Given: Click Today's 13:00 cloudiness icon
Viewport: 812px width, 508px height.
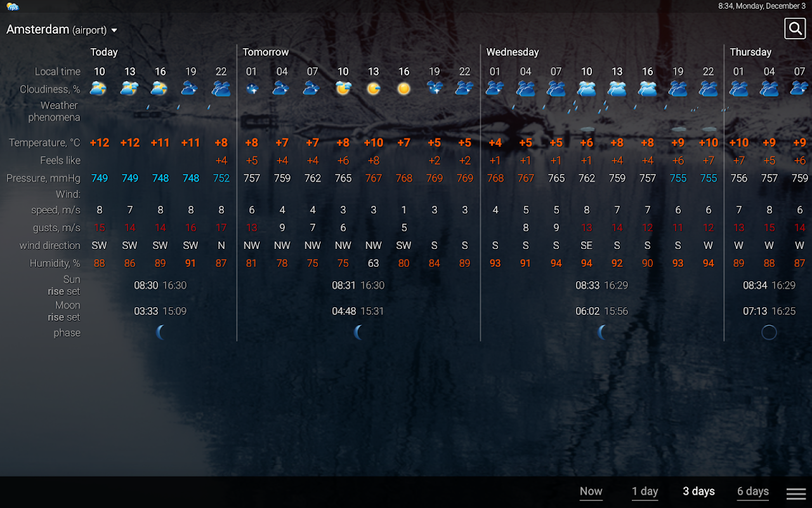Looking at the screenshot, I should 129,88.
